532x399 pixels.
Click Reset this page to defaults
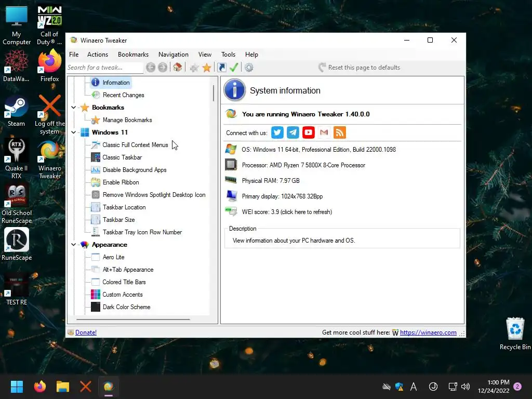coord(359,68)
